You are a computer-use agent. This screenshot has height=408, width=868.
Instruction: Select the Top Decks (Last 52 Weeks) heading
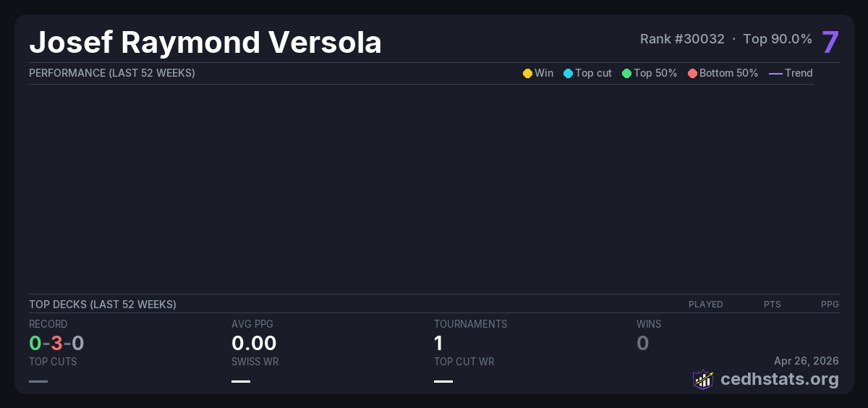[x=103, y=305]
